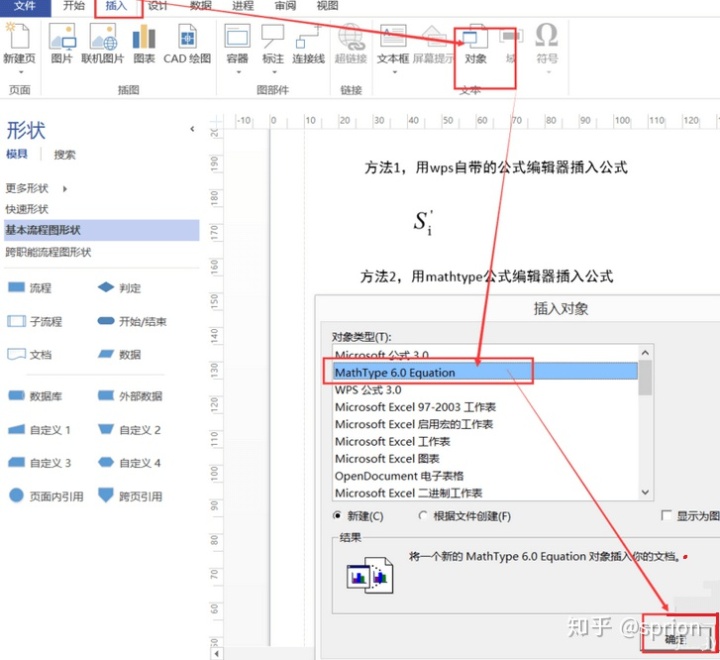Click the Object (对象) icon

click(475, 37)
